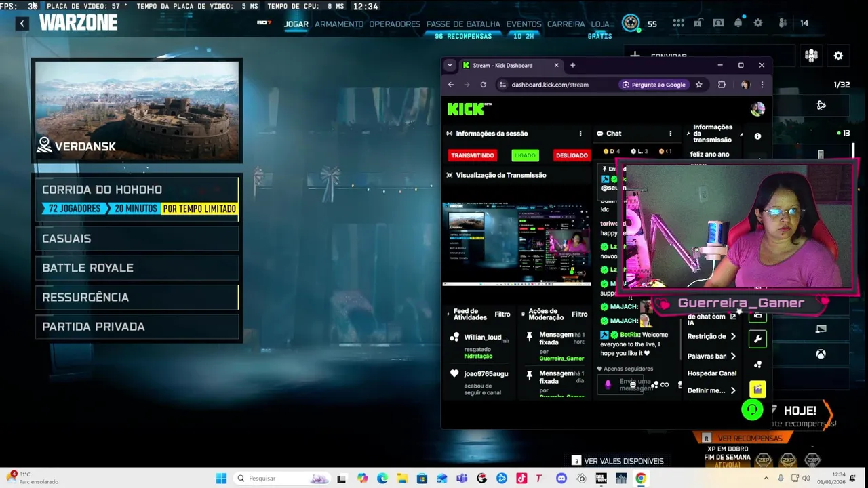Click the Chrome profile picture

tap(745, 85)
